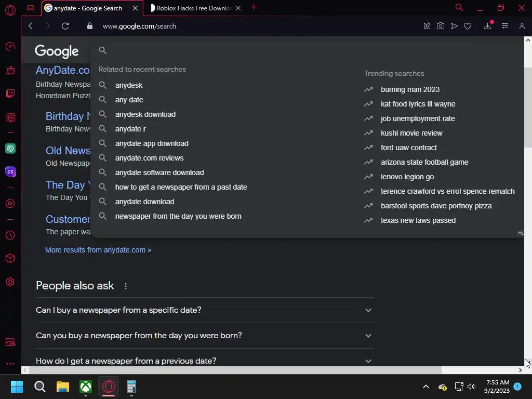Open the purple CS sidebar icon
532x399 pixels.
[x=10, y=171]
